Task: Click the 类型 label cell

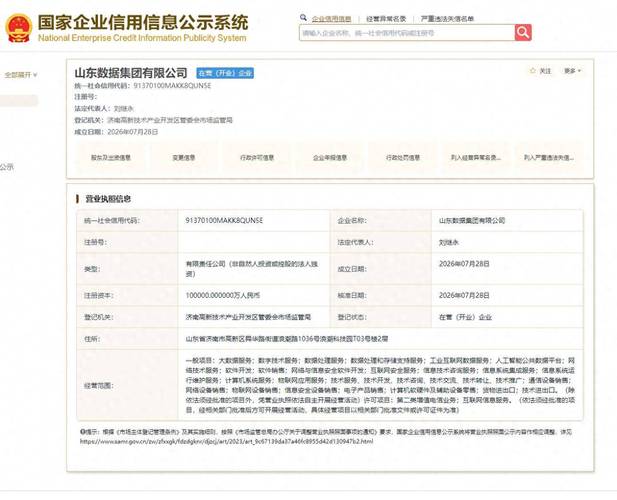Action: pos(127,269)
